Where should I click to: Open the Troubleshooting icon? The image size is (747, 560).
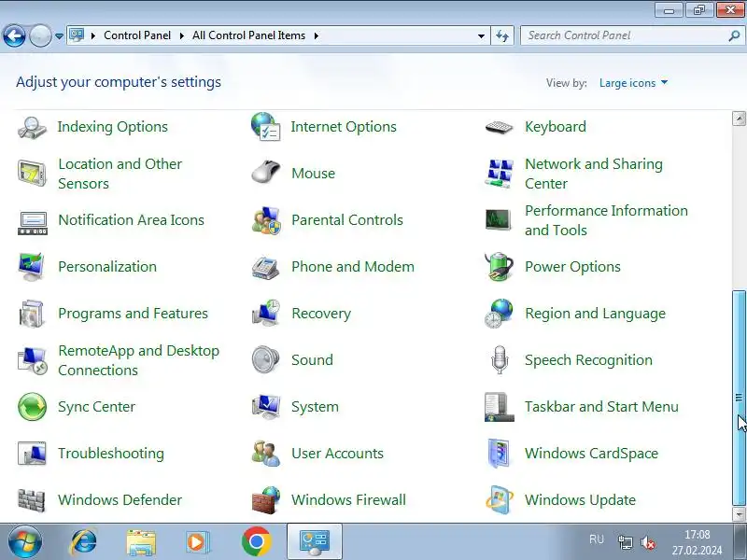tap(32, 454)
